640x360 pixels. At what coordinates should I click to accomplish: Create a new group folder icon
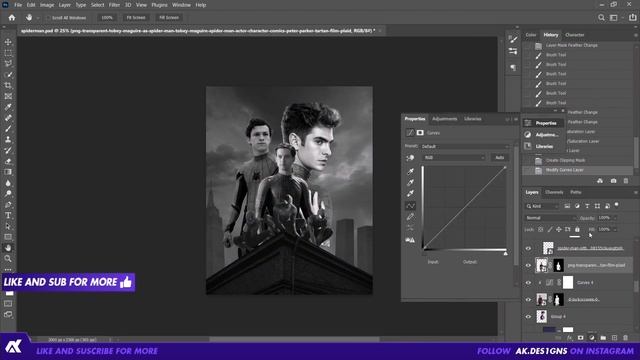coord(603,338)
